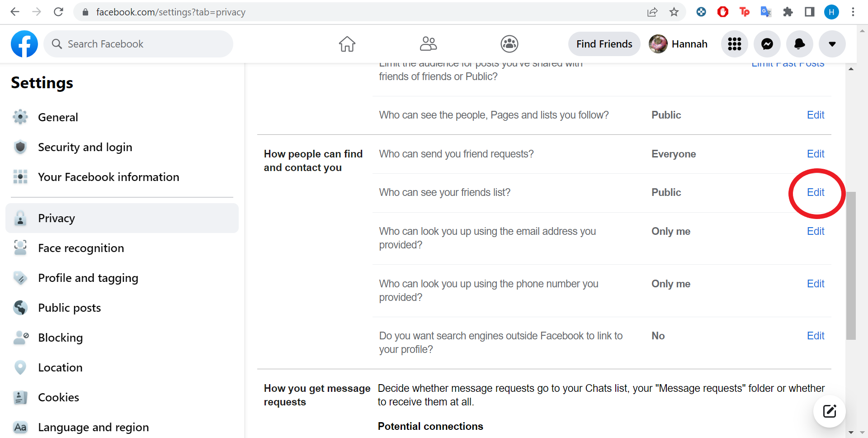Image resolution: width=868 pixels, height=438 pixels.
Task: Click the 'Everyone' value for friend requests
Action: pos(674,154)
